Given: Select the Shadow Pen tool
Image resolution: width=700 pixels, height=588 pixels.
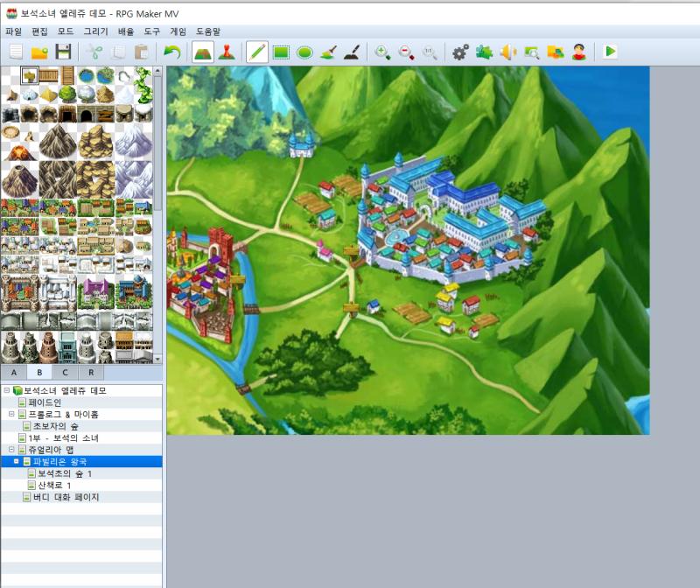Looking at the screenshot, I should 353,52.
